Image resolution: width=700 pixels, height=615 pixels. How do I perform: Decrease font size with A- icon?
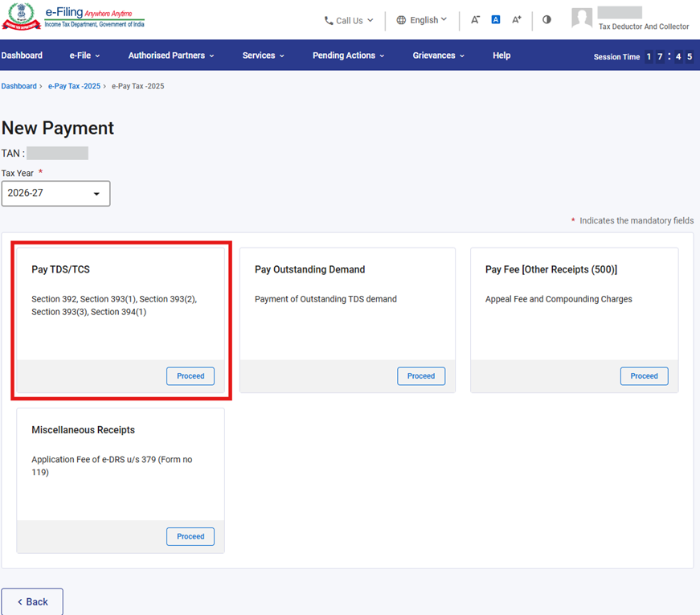[475, 20]
